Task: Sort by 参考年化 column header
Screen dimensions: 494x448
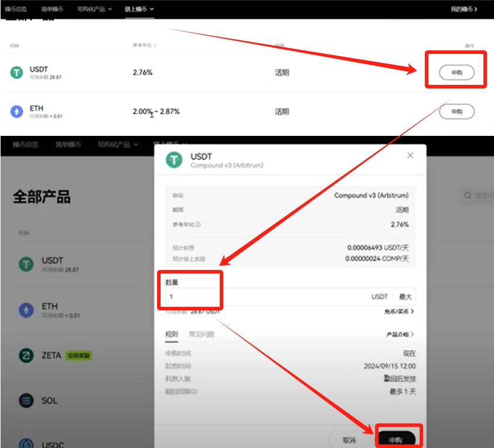Action: click(145, 45)
